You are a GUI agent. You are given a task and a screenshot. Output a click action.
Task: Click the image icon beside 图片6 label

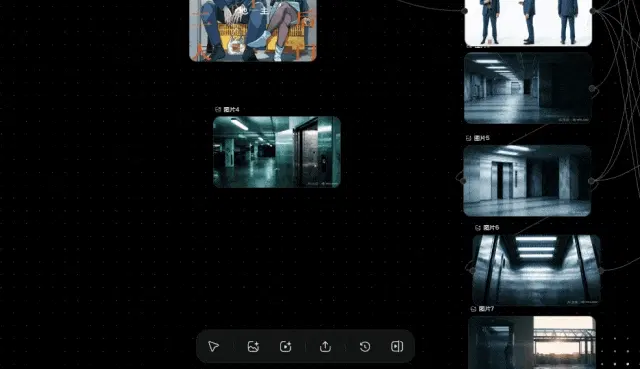click(478, 227)
